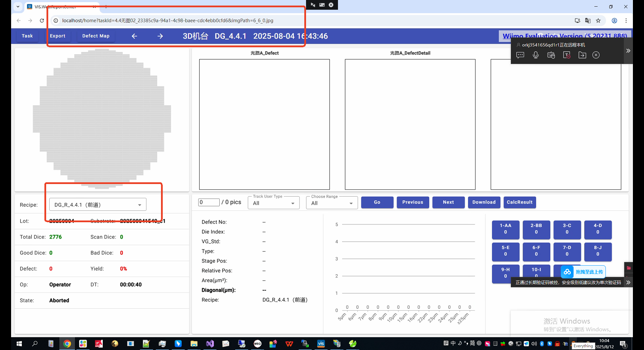Screen dimensions: 644x350
Task: Click the gray wafer map image
Action: tap(102, 119)
